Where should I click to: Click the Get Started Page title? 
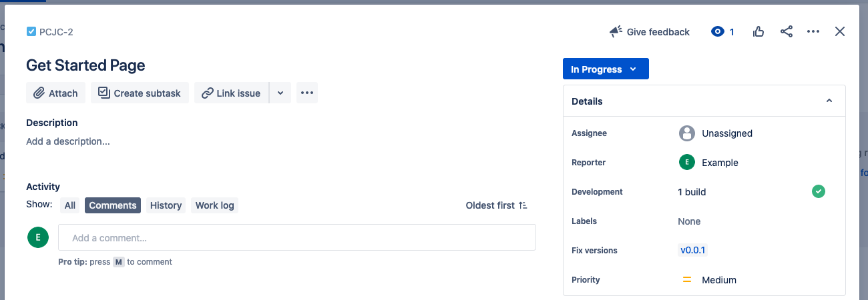tap(85, 65)
